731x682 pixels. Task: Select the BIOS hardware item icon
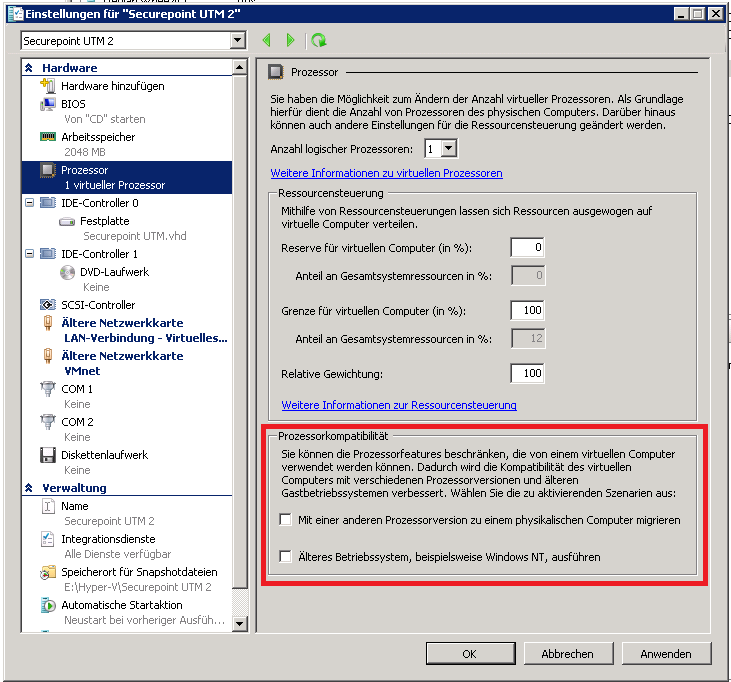pos(46,104)
